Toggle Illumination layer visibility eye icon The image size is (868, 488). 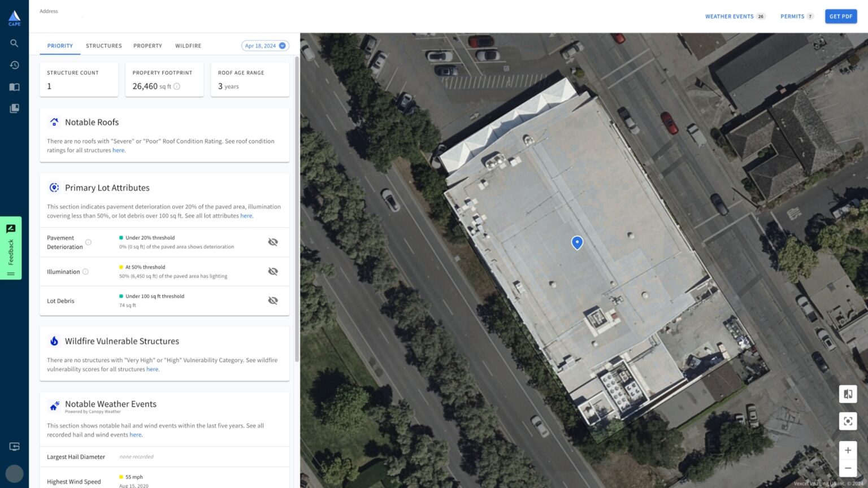click(x=273, y=272)
